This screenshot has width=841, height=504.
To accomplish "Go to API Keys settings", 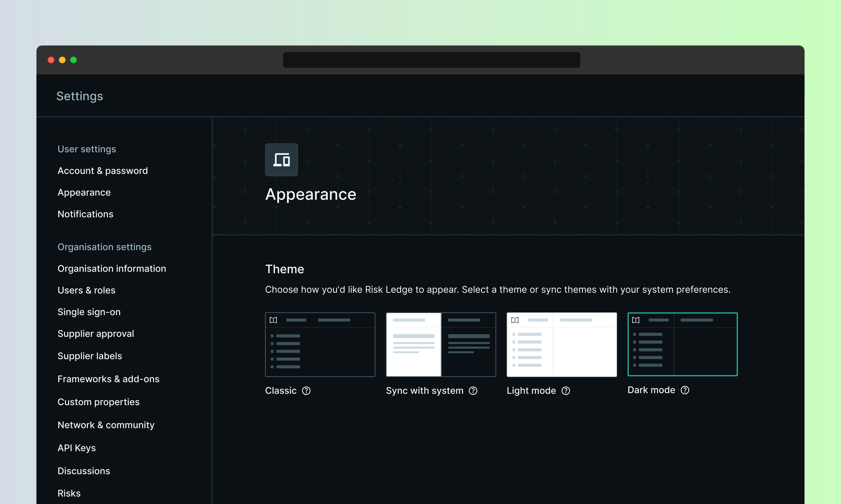I will pyautogui.click(x=77, y=448).
